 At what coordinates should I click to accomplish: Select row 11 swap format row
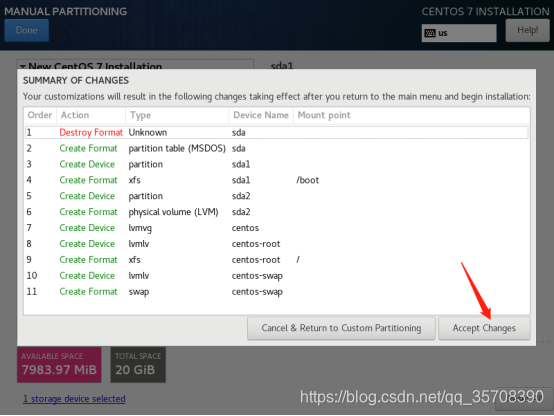[x=277, y=292]
